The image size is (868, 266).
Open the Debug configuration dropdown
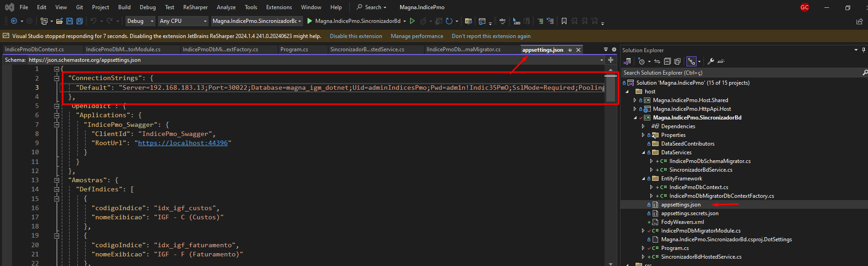(140, 21)
